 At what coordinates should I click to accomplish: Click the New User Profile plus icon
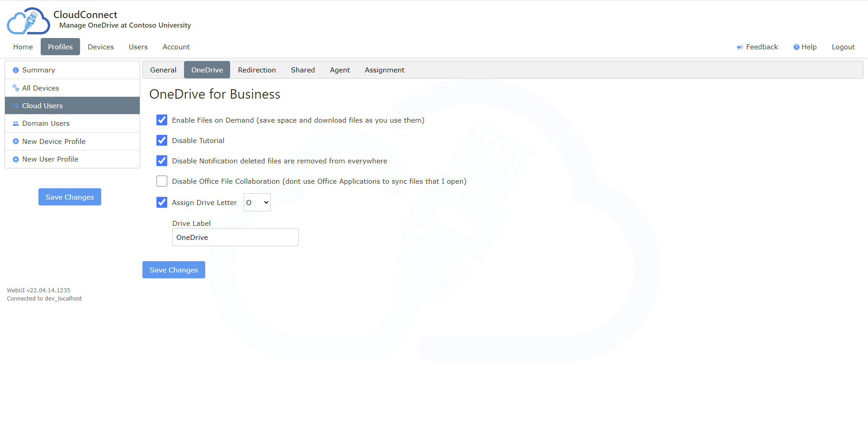click(16, 159)
